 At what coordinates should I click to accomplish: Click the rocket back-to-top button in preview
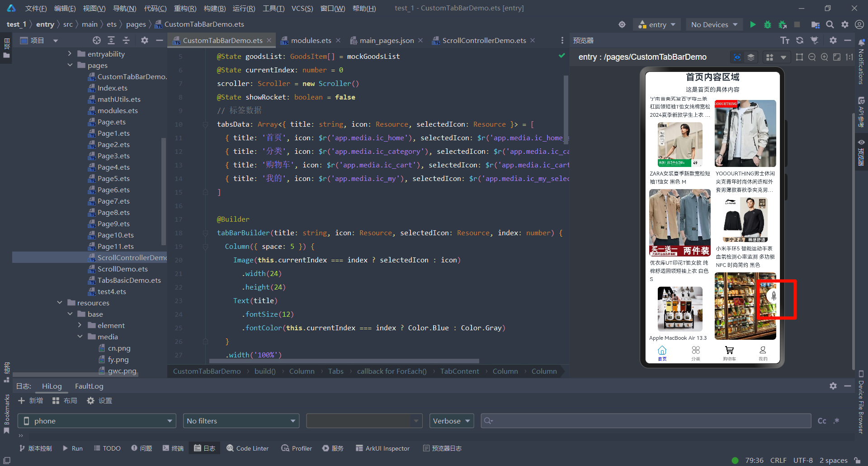773,296
